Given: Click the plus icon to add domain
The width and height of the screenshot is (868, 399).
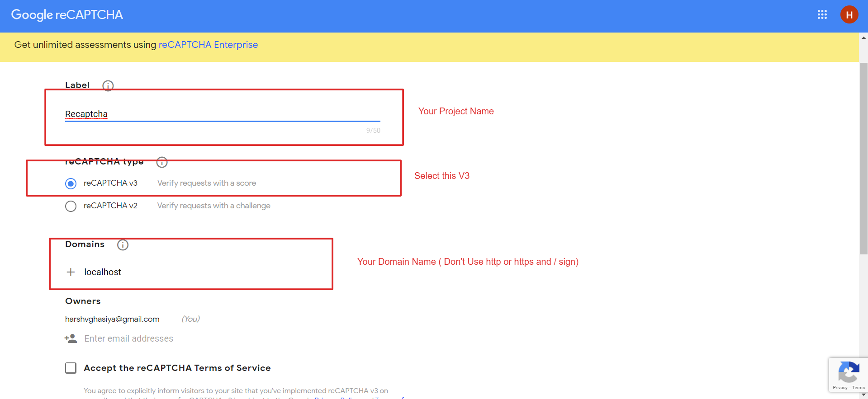Looking at the screenshot, I should coord(71,272).
